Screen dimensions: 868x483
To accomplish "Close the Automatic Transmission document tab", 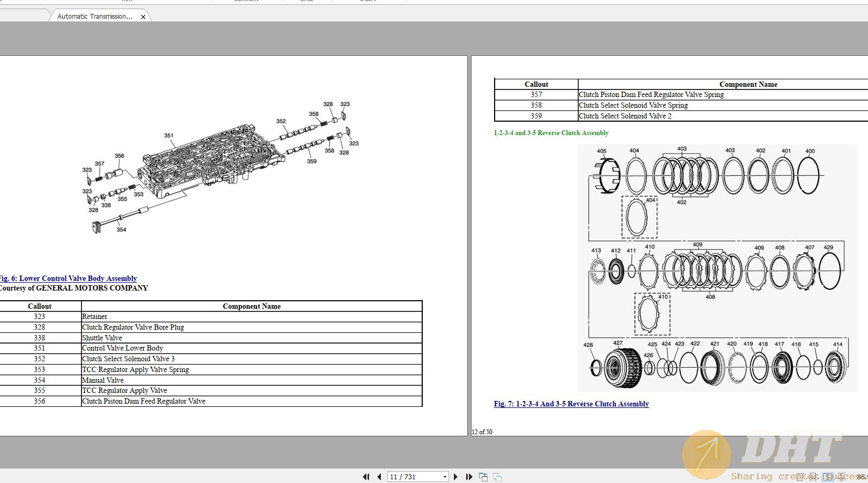I will [x=143, y=17].
